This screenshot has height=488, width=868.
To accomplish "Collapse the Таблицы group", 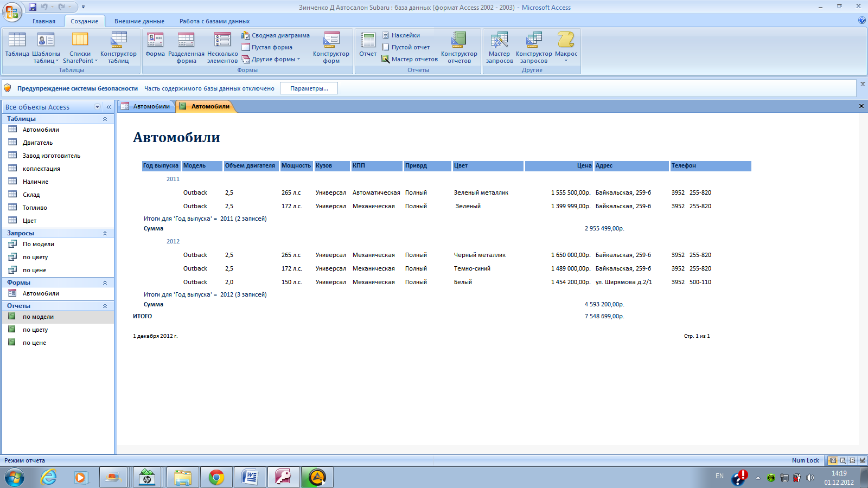I will tap(105, 119).
